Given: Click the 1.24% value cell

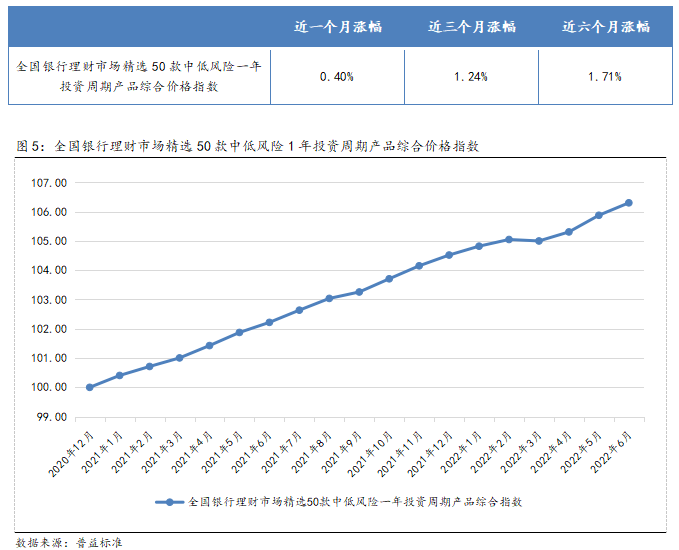Looking at the screenshot, I should pos(471,76).
